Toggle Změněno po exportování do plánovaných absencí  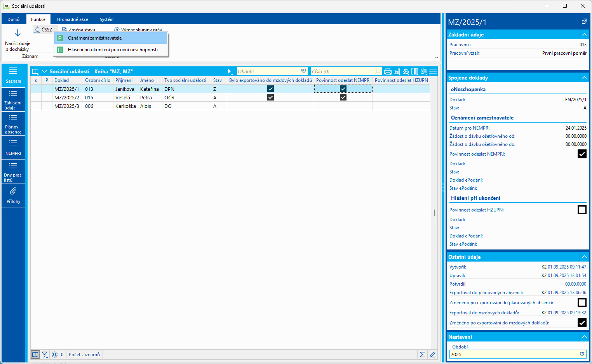[x=582, y=303]
